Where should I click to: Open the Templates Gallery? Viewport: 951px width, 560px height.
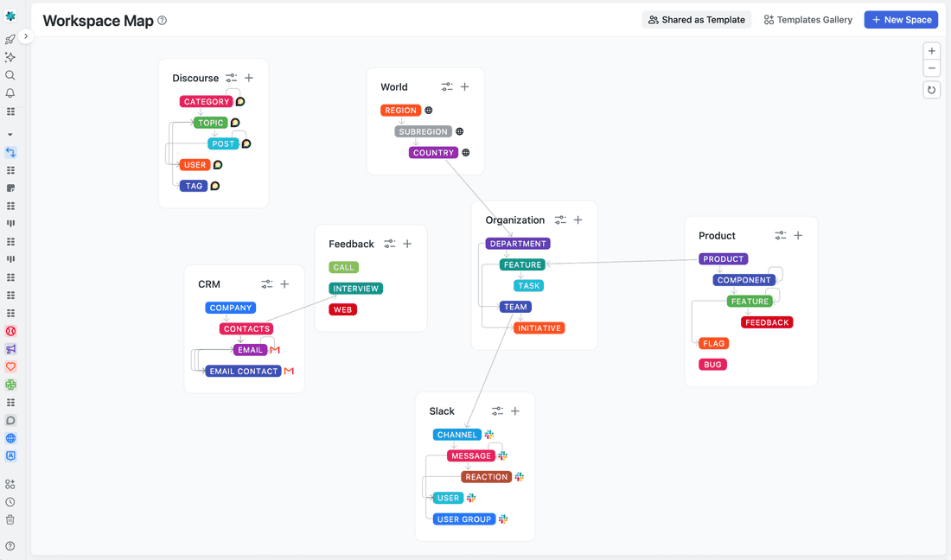[x=807, y=19]
